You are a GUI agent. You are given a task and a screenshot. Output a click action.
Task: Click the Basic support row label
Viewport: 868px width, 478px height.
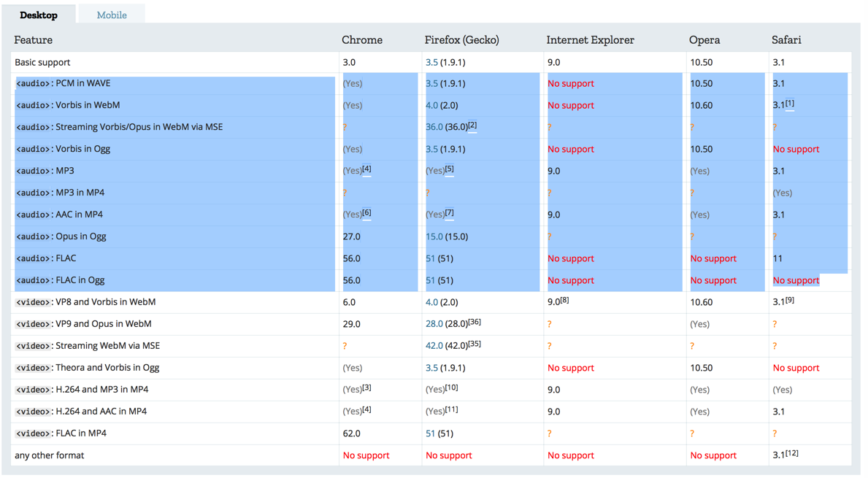pos(42,63)
